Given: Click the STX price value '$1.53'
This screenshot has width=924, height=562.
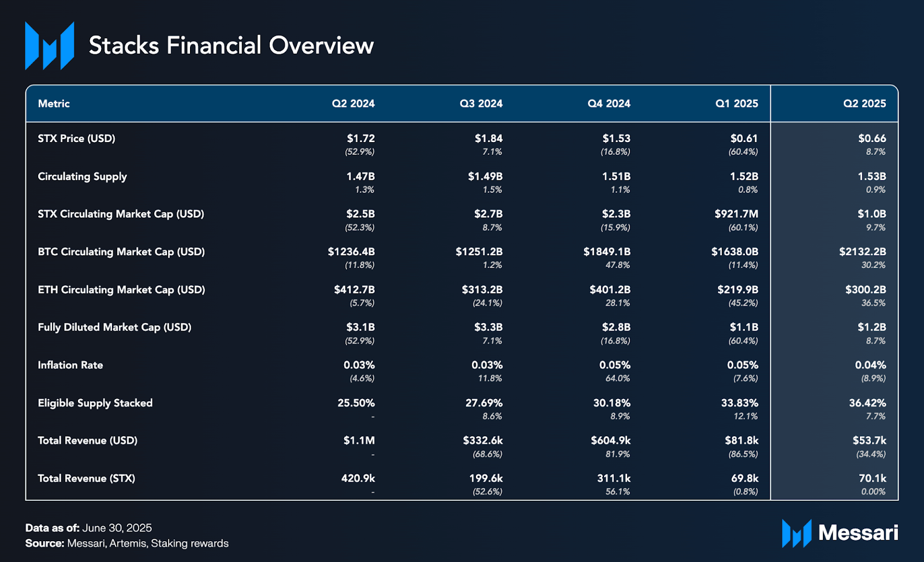Looking at the screenshot, I should click(617, 139).
